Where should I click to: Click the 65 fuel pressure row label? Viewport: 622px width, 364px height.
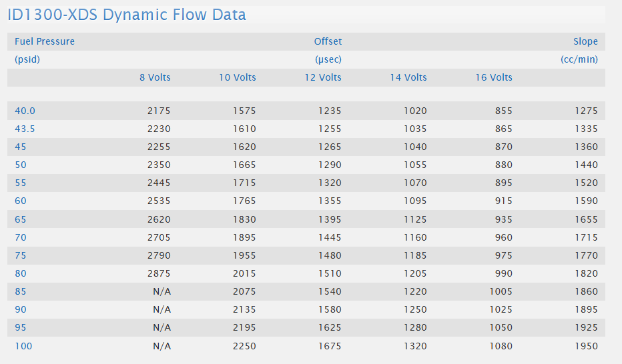(21, 219)
